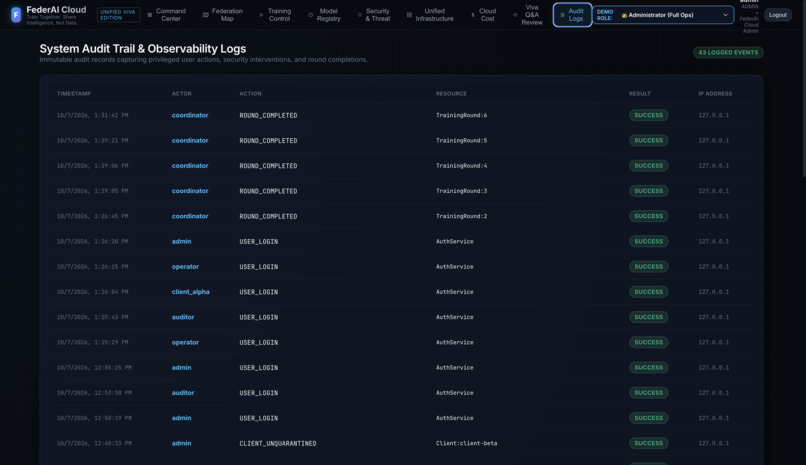This screenshot has width=806, height=465.
Task: Select the Client:client-beta resource cell
Action: [466, 443]
